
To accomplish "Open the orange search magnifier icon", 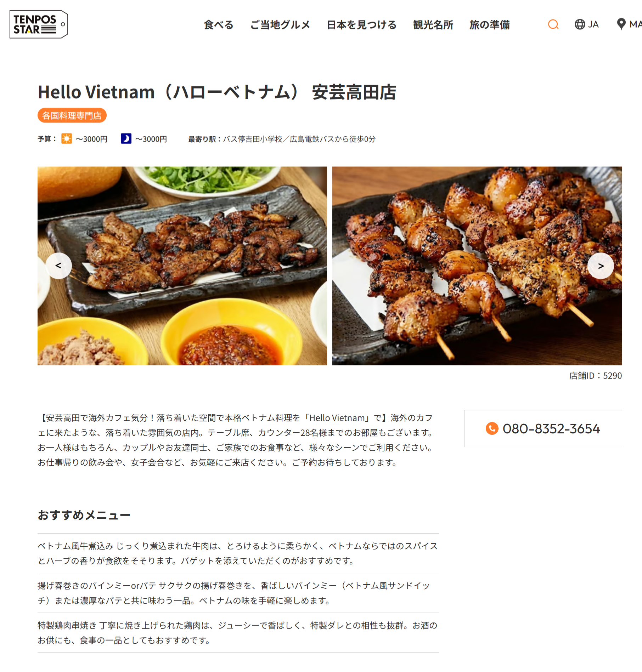I will (x=553, y=24).
